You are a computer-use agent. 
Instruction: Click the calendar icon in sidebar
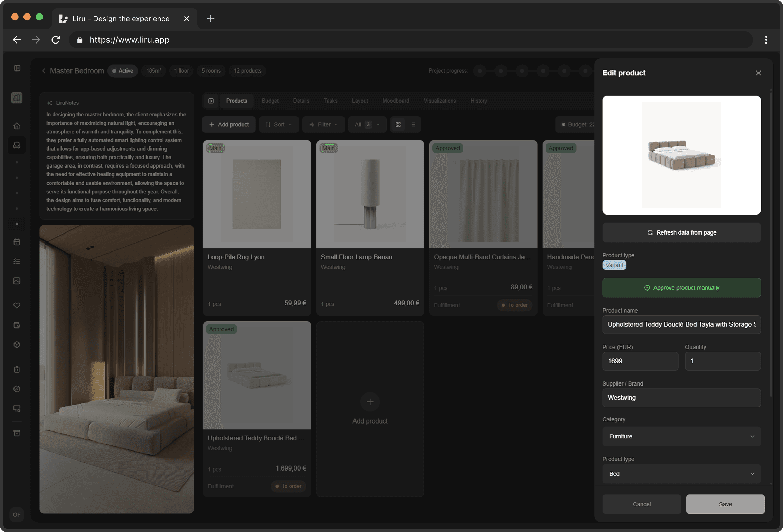pos(17,242)
